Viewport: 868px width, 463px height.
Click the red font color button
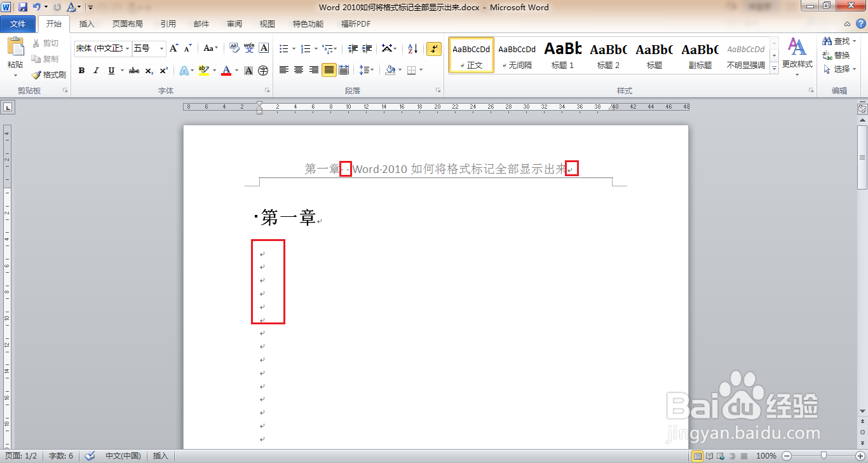point(226,71)
